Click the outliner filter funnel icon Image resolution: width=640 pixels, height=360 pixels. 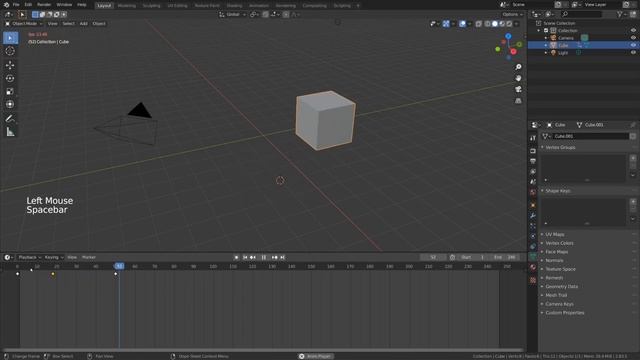[x=620, y=14]
